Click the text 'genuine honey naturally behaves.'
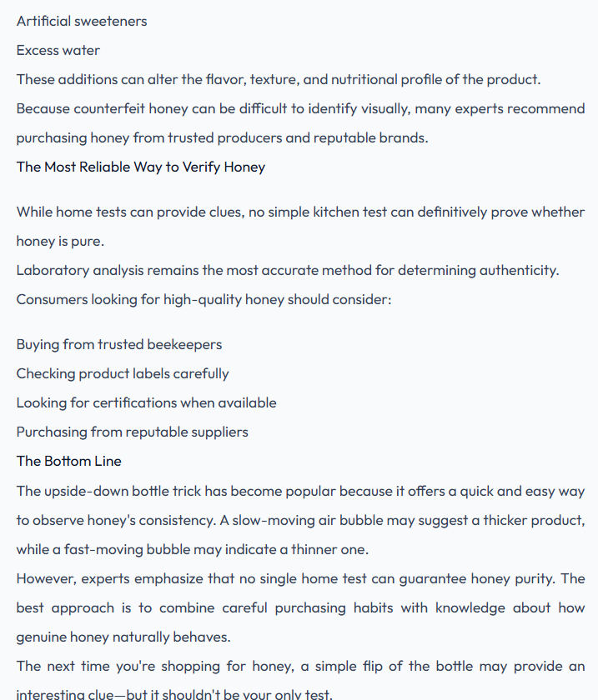This screenshot has width=598, height=700. click(123, 637)
